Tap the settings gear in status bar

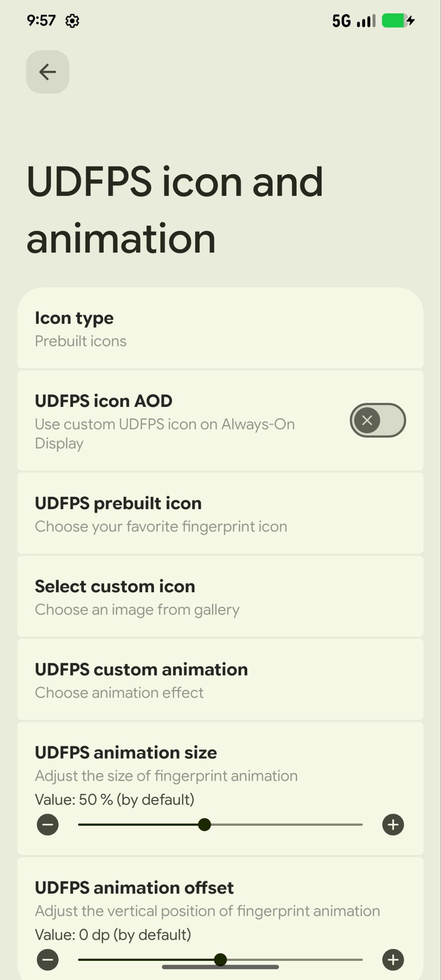(x=72, y=21)
